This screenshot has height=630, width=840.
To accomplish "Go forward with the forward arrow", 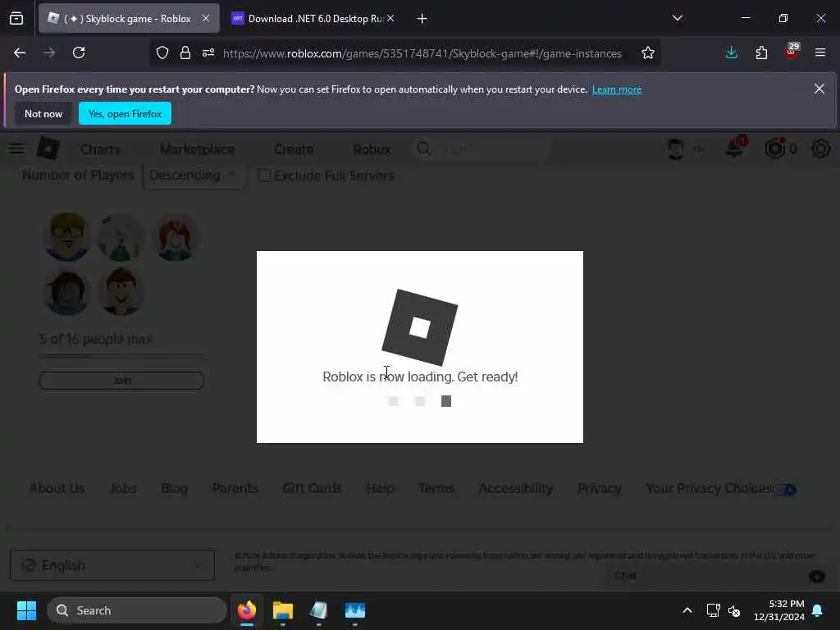I will point(49,52).
